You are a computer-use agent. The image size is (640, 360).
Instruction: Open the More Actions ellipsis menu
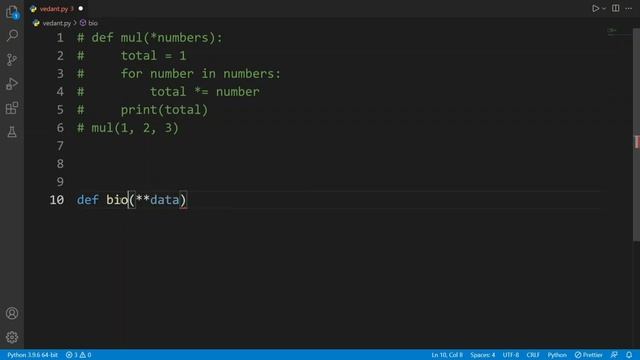coord(629,8)
